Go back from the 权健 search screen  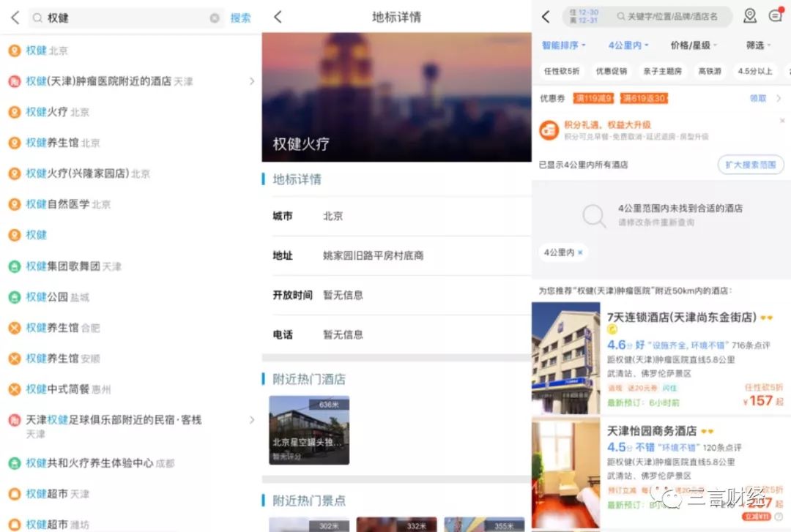click(x=15, y=18)
